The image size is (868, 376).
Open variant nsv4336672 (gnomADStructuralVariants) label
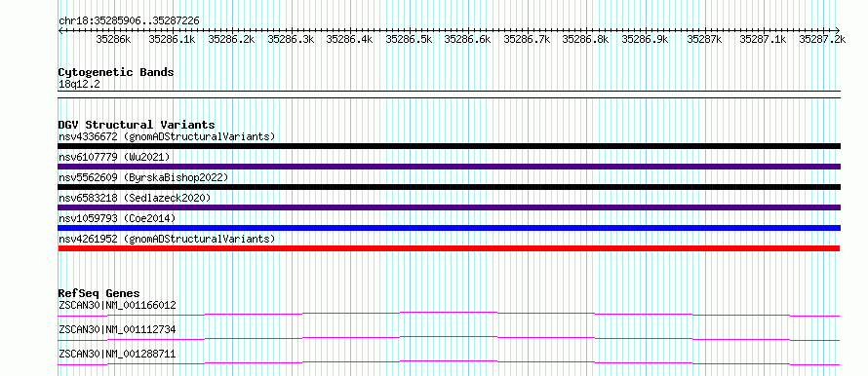click(167, 136)
